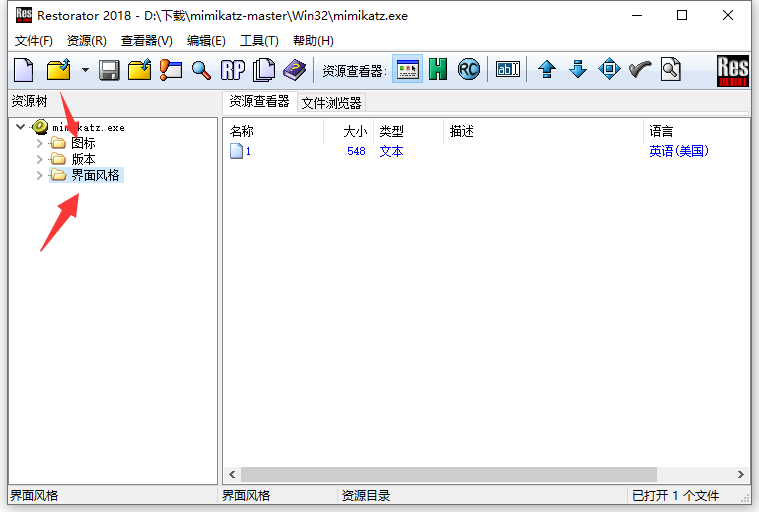Screen dimensions: 759x512
Task: Expand the 版本 folder node
Action: 40,159
